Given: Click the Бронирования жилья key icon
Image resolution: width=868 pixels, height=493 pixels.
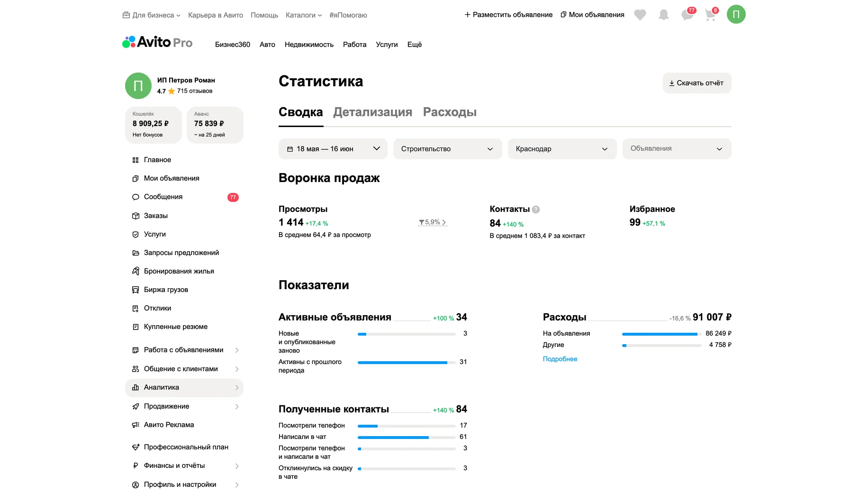Looking at the screenshot, I should (x=136, y=271).
